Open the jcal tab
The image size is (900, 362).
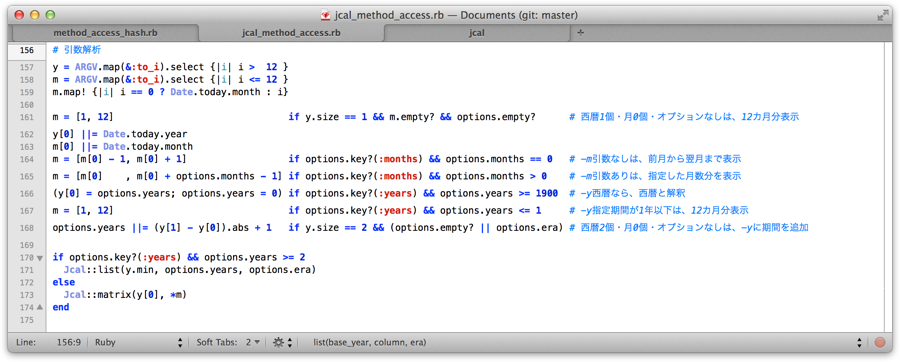476,33
